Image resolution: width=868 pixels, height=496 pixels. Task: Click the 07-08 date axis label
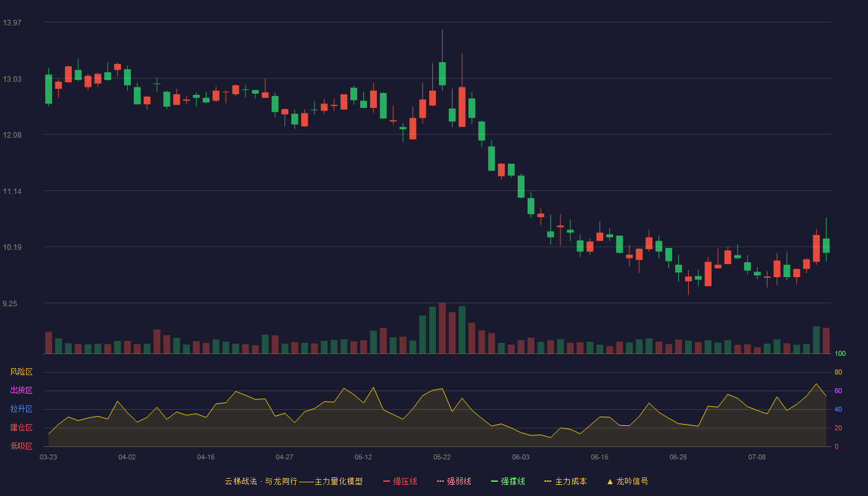tap(757, 457)
